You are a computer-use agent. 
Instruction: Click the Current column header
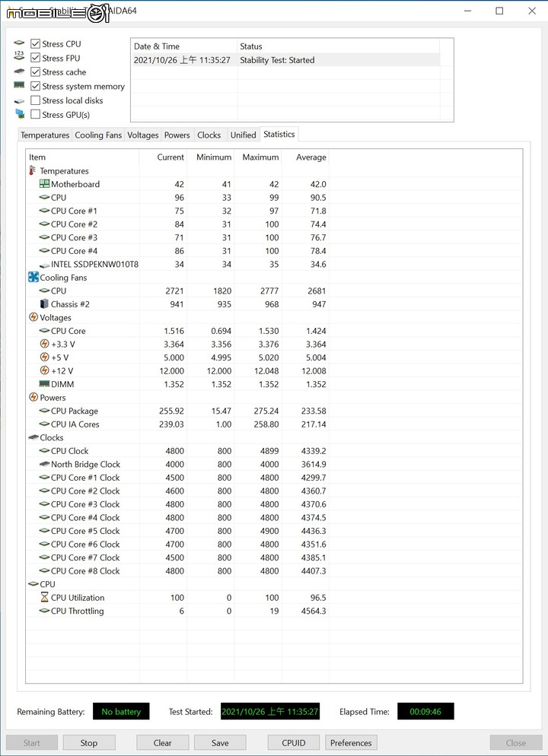[x=163, y=157]
